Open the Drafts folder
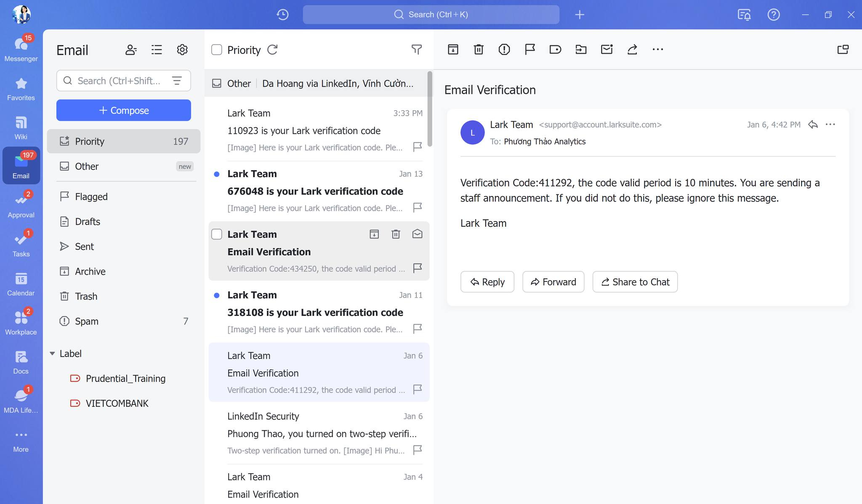 (124, 221)
